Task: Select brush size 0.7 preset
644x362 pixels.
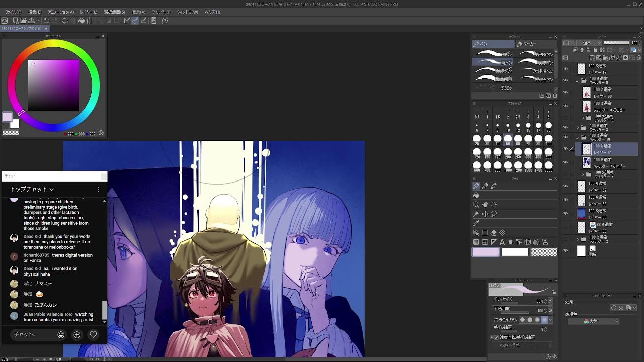Action: (477, 114)
